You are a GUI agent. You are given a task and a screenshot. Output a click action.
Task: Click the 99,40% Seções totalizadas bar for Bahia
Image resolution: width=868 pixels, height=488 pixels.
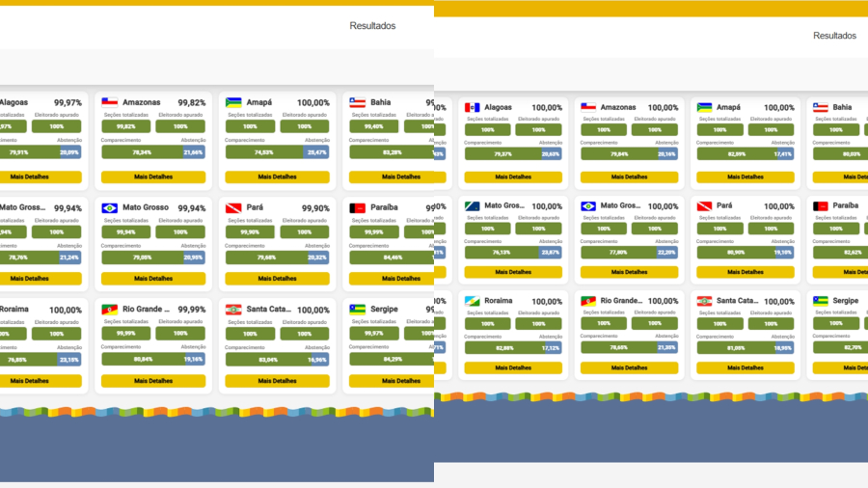(x=374, y=126)
